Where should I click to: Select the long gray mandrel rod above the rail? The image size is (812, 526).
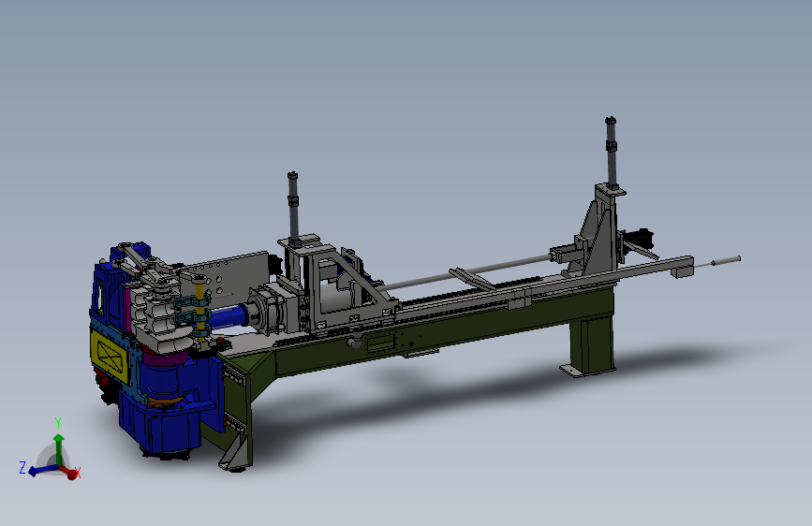click(x=466, y=270)
